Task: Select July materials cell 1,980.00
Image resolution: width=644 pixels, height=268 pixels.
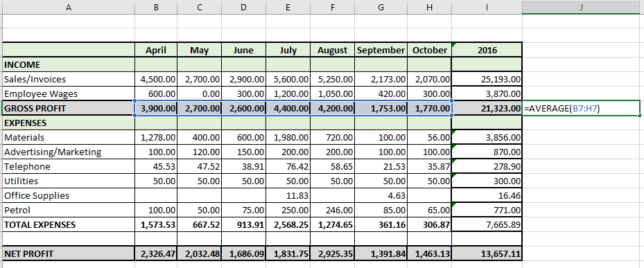Action: point(288,137)
